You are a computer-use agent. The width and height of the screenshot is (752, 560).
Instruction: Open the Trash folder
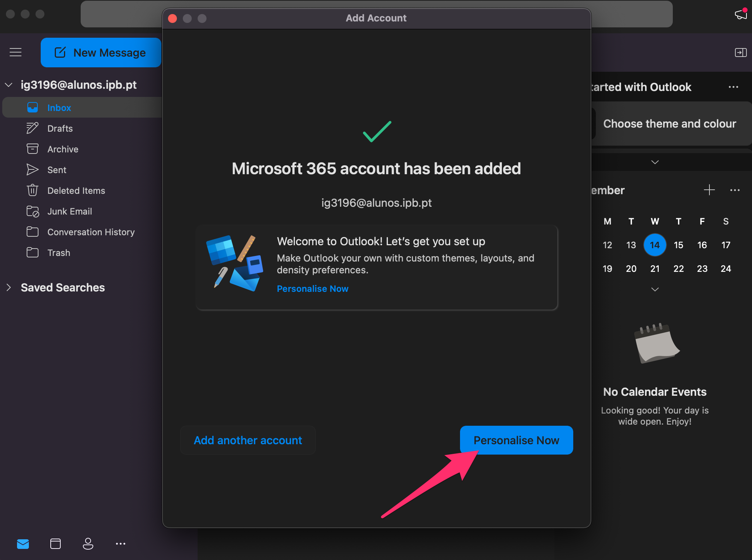pyautogui.click(x=82, y=253)
